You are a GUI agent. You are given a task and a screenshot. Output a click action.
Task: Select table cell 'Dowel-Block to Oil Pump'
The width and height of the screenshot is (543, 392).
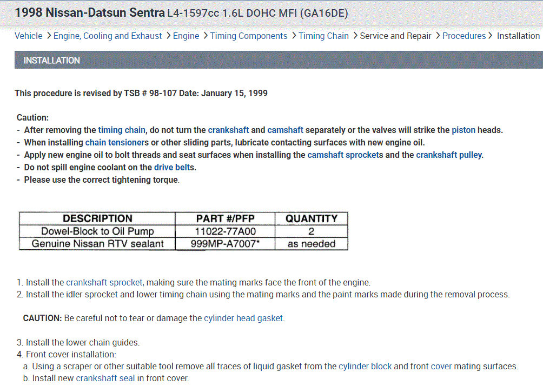coord(97,231)
